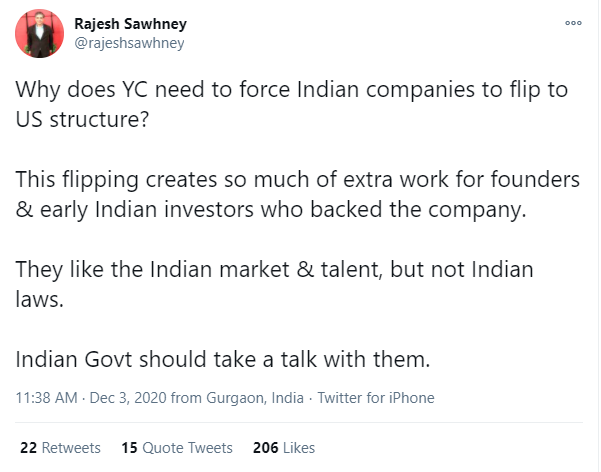
Task: Click the sentence 'Indian Govt should take a talk'
Action: 223,360
